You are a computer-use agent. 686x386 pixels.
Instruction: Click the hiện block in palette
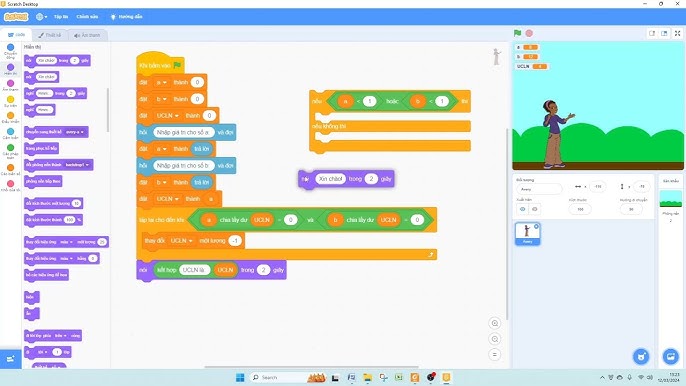coord(32,297)
